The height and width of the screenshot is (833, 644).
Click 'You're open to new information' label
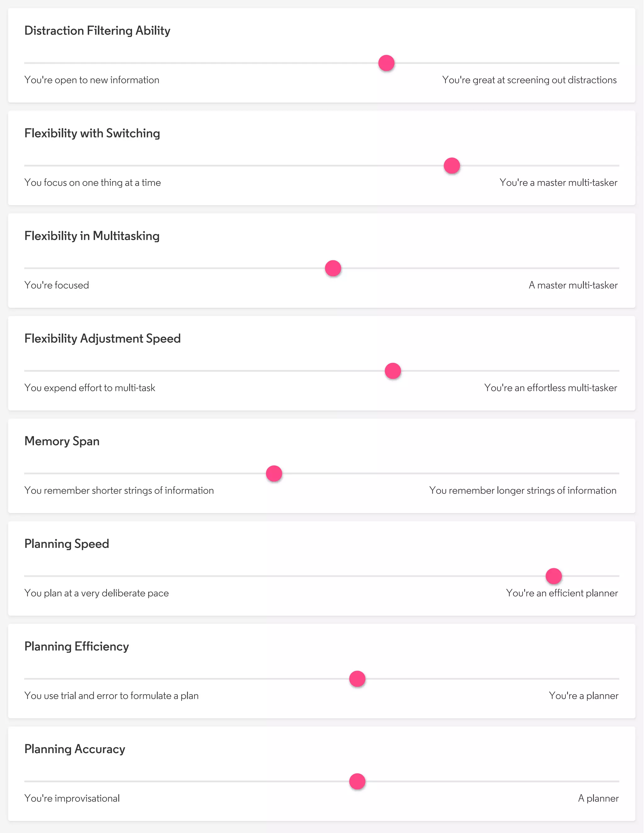tap(92, 80)
